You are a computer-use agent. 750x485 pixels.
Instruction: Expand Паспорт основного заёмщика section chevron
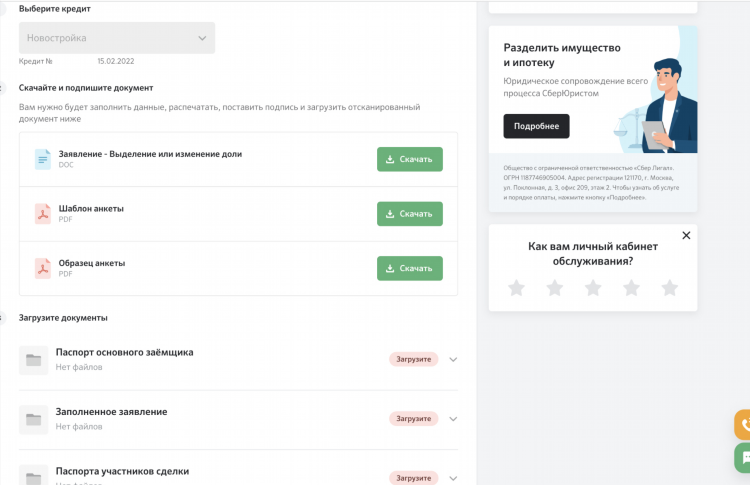tap(453, 360)
